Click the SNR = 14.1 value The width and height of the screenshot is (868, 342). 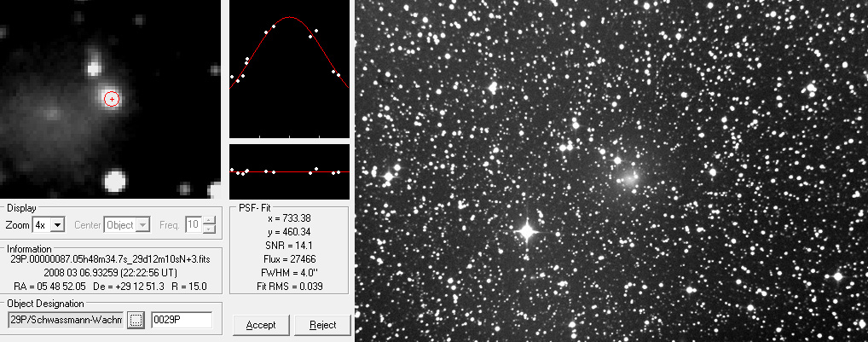click(x=289, y=245)
